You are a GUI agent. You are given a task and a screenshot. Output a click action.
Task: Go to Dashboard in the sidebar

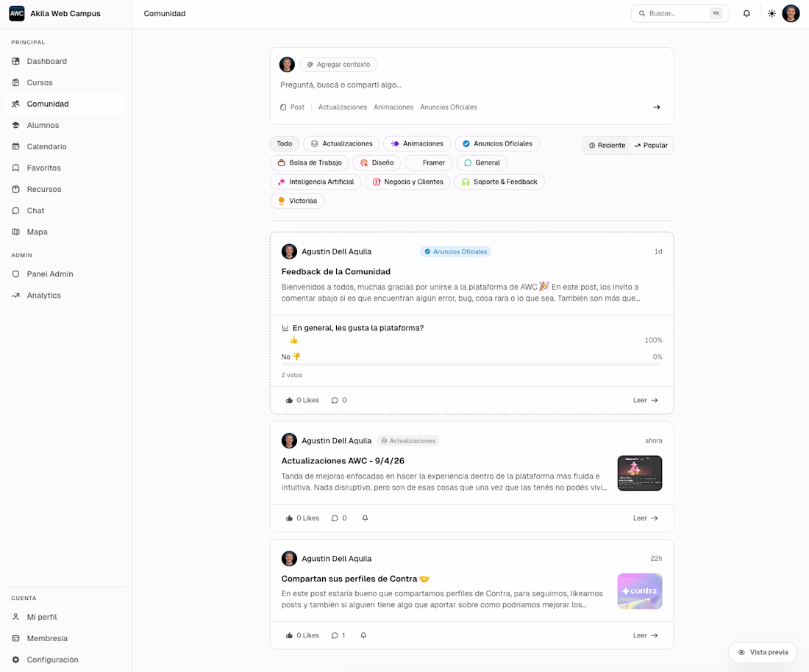click(65, 61)
